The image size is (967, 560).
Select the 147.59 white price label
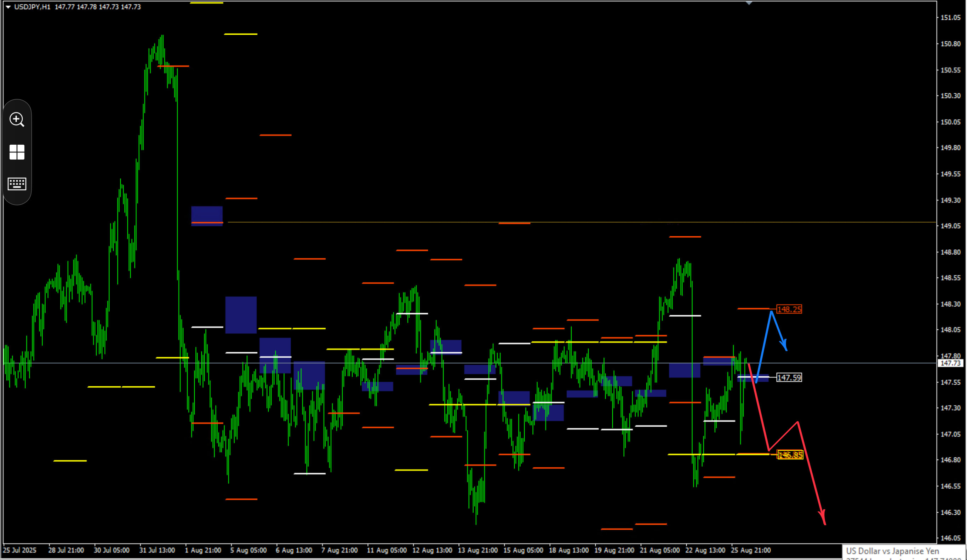(789, 377)
